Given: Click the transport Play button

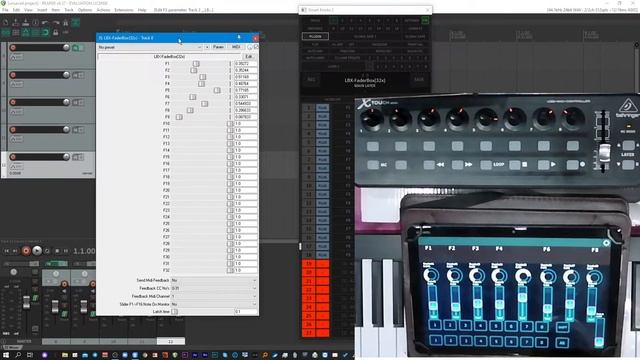Looking at the screenshot, I should pos(37,251).
